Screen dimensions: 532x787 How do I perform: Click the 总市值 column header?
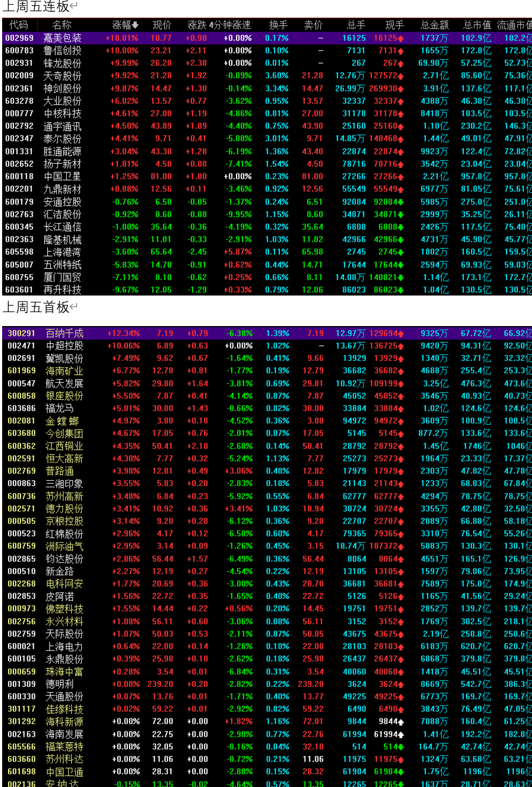coord(477,25)
